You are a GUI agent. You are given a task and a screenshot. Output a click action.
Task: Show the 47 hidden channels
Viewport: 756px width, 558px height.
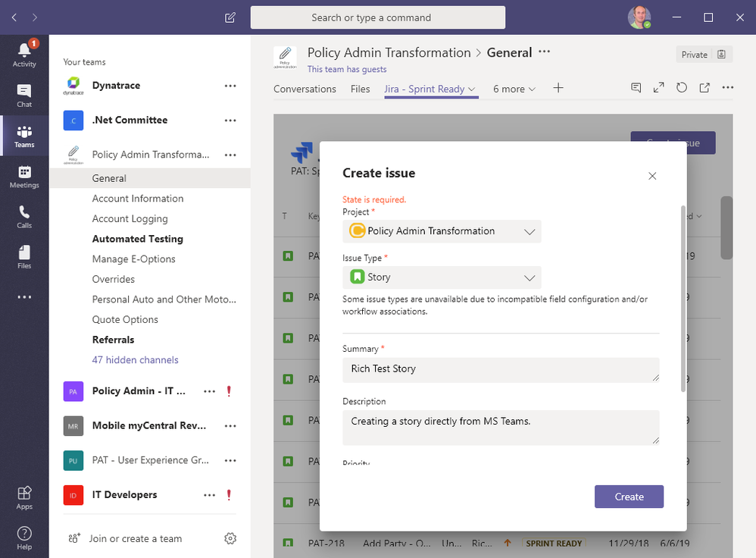tap(136, 360)
